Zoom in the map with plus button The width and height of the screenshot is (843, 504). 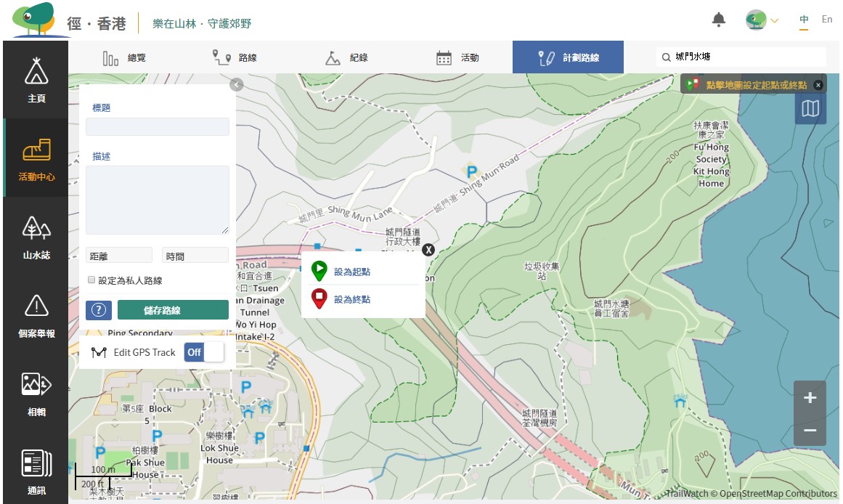pyautogui.click(x=810, y=397)
